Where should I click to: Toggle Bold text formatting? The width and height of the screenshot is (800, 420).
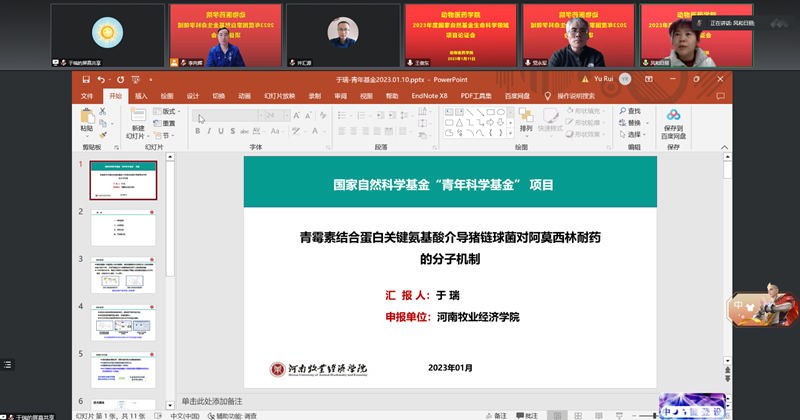click(200, 130)
